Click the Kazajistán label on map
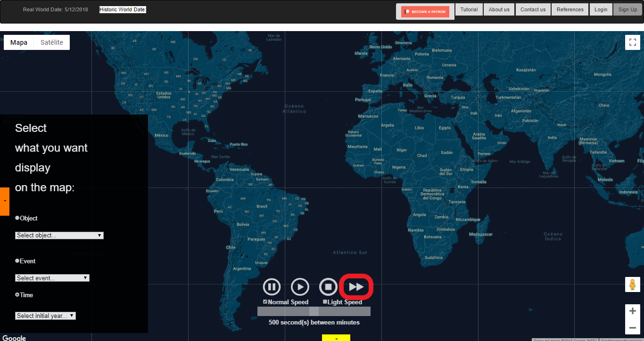Image resolution: width=644 pixels, height=341 pixels. [526, 70]
